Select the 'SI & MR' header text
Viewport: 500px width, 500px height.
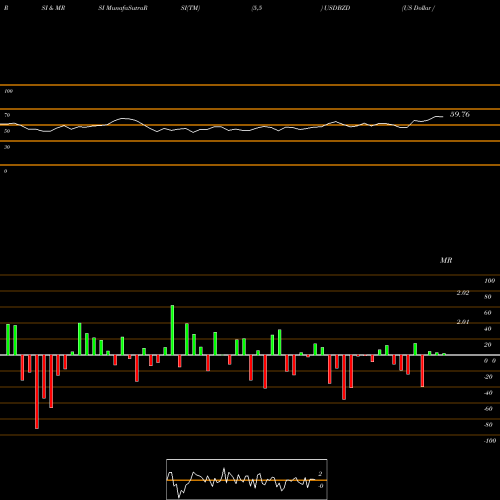click(53, 8)
